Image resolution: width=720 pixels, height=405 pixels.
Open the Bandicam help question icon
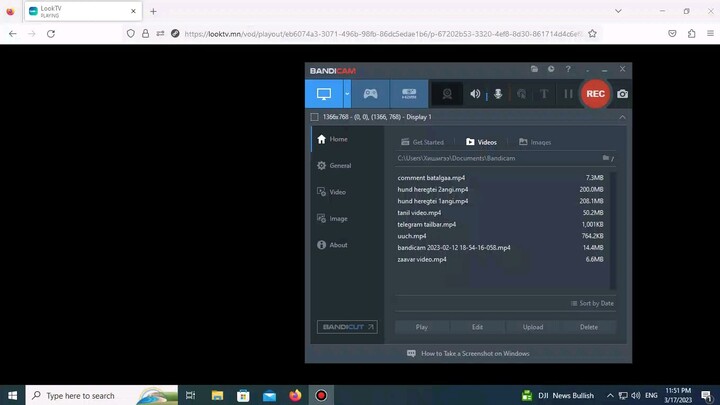click(x=569, y=70)
